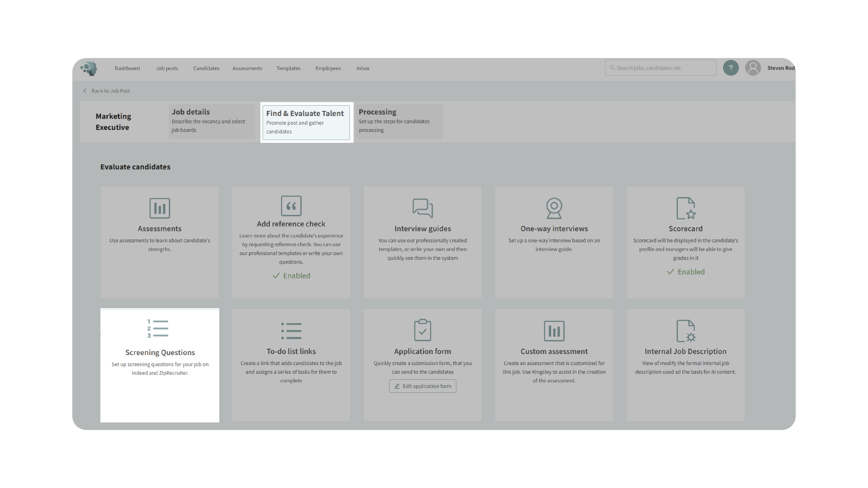Viewport: 868px width, 488px height.
Task: Open the Candidates menu item
Action: 206,68
